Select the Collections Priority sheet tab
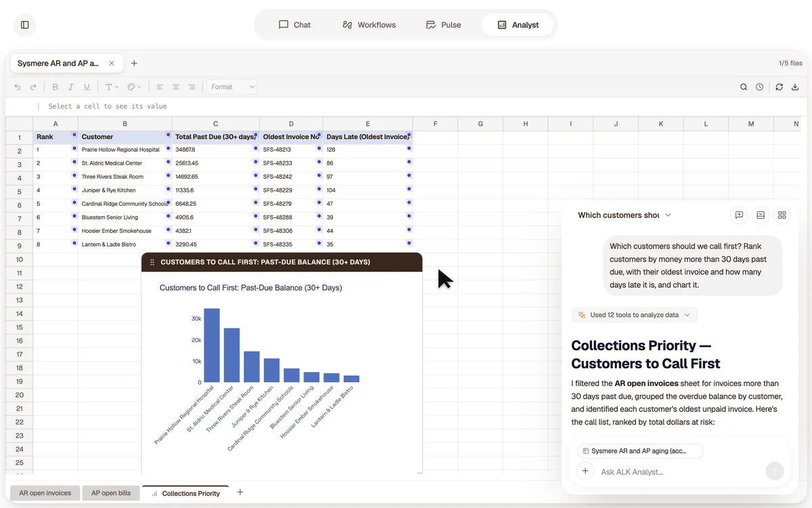The width and height of the screenshot is (812, 508). (185, 493)
